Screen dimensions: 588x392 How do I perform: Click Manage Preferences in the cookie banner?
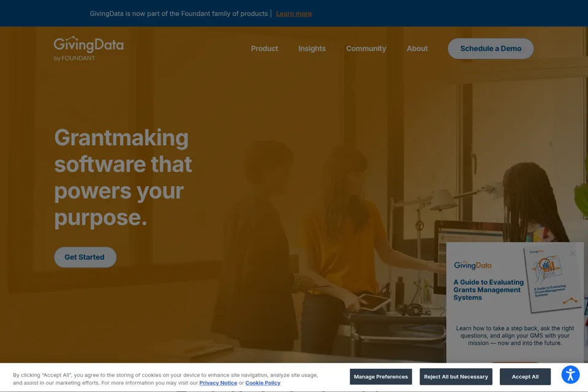(x=380, y=377)
